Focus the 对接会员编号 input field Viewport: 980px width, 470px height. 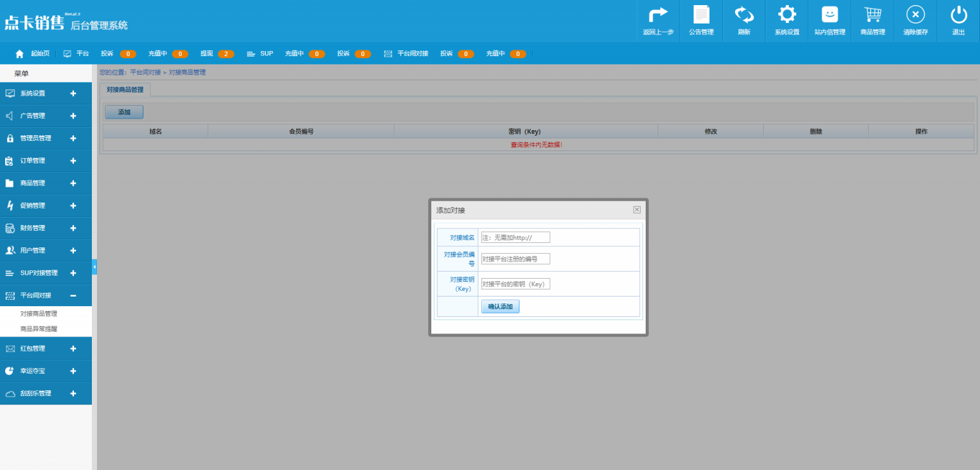[x=516, y=259]
